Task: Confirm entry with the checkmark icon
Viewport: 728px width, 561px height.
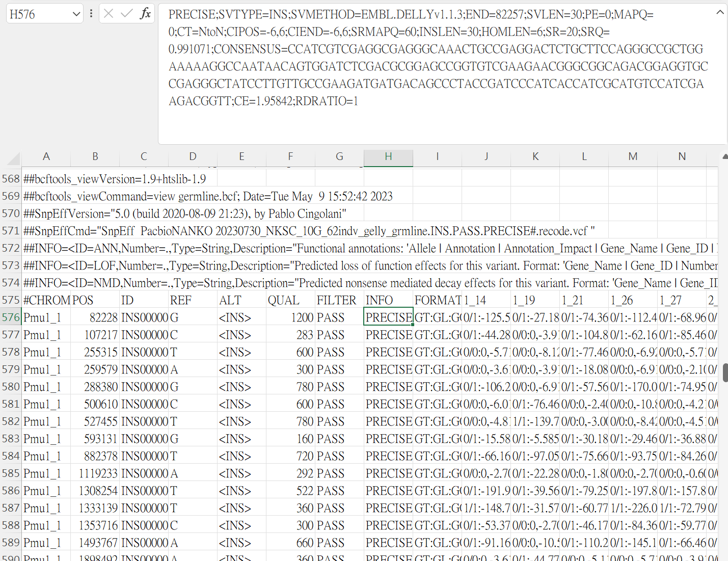Action: click(127, 13)
